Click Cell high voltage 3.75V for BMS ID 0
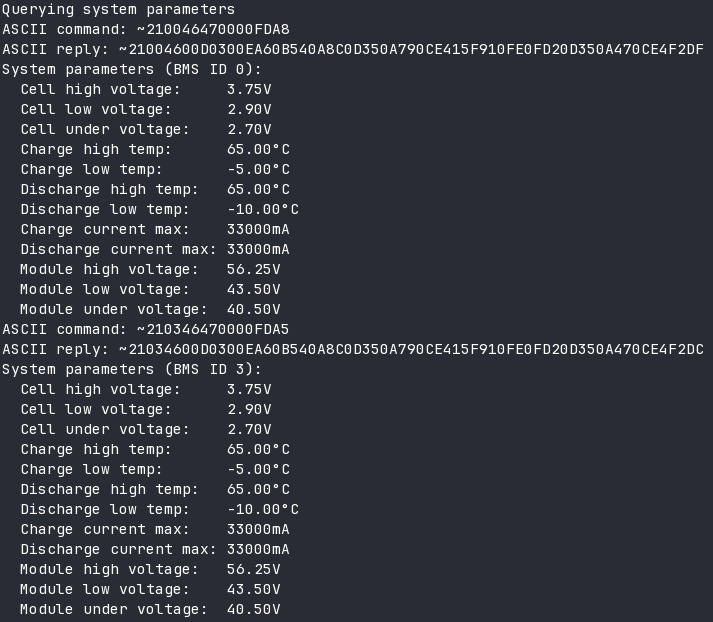This screenshot has width=713, height=622. point(249,89)
